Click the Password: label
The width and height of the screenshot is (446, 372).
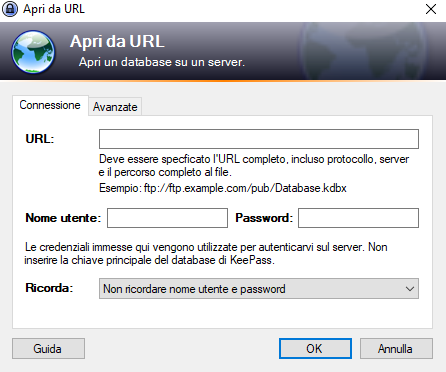click(264, 218)
